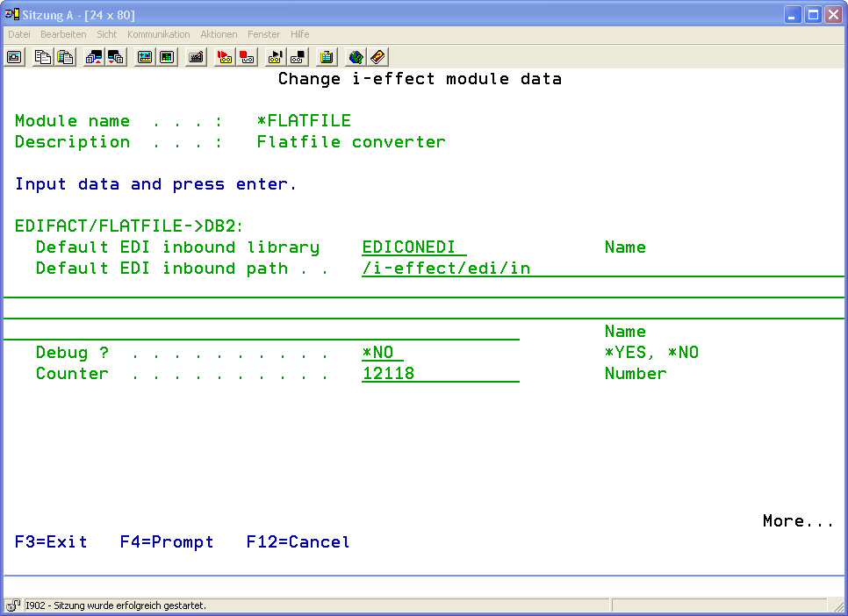Click the play macro toolbar icon
Screen dimensions: 848x616
[276, 57]
